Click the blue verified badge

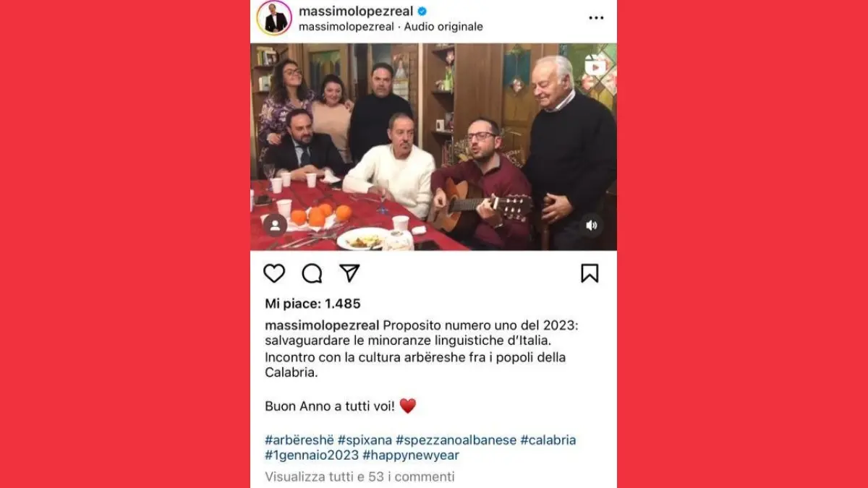pyautogui.click(x=422, y=11)
